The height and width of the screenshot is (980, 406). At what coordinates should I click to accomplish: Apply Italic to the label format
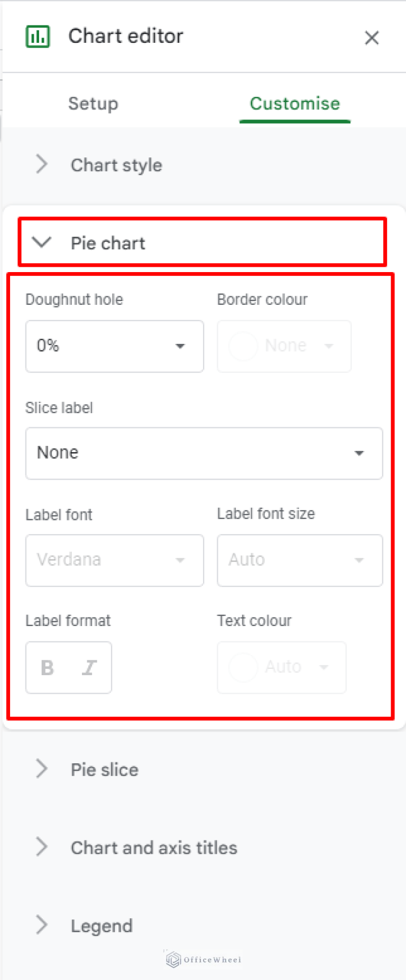click(x=89, y=667)
